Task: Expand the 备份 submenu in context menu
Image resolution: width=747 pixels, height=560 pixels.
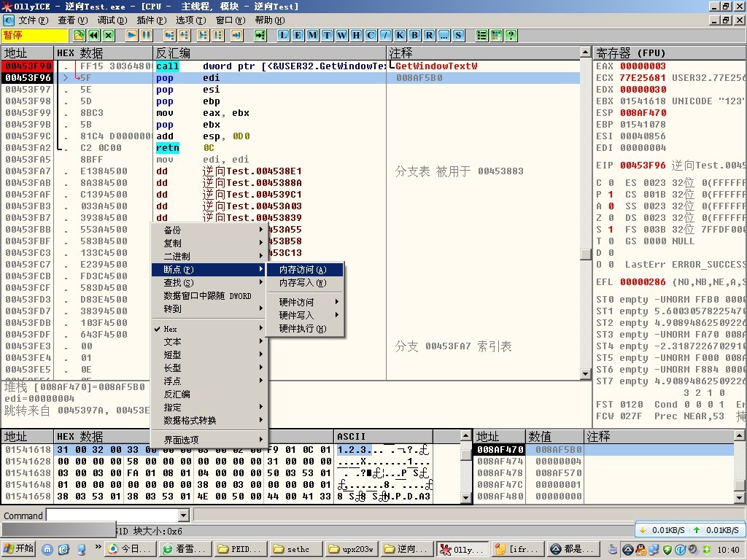Action: [x=209, y=230]
